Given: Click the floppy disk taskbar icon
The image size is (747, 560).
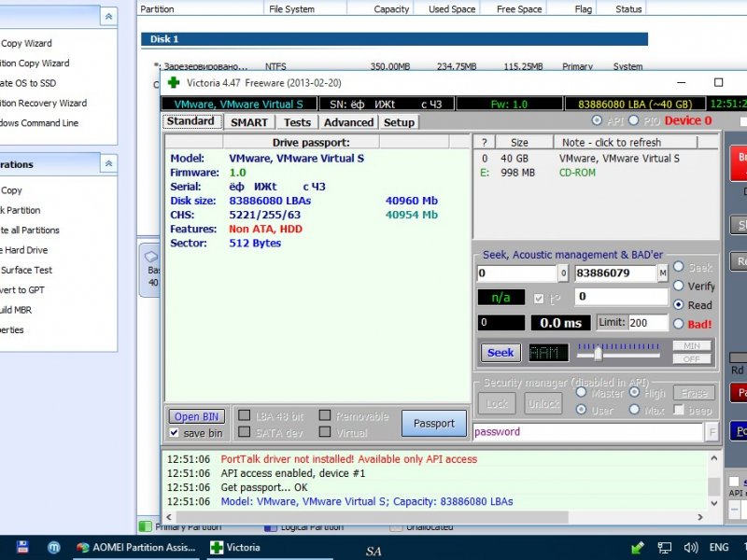Looking at the screenshot, I should click(x=22, y=547).
